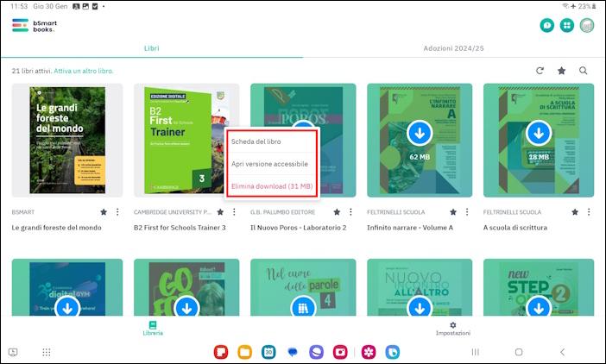Image resolution: width=606 pixels, height=364 pixels.
Task: Open the green grid apps icon
Action: 567,26
